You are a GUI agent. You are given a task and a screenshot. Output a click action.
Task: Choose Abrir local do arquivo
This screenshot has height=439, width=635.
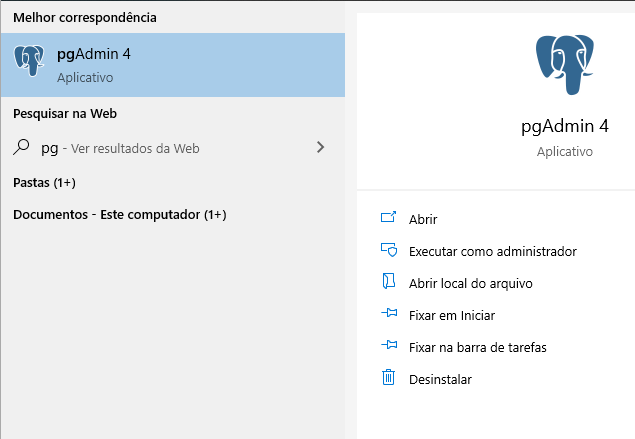pyautogui.click(x=470, y=283)
